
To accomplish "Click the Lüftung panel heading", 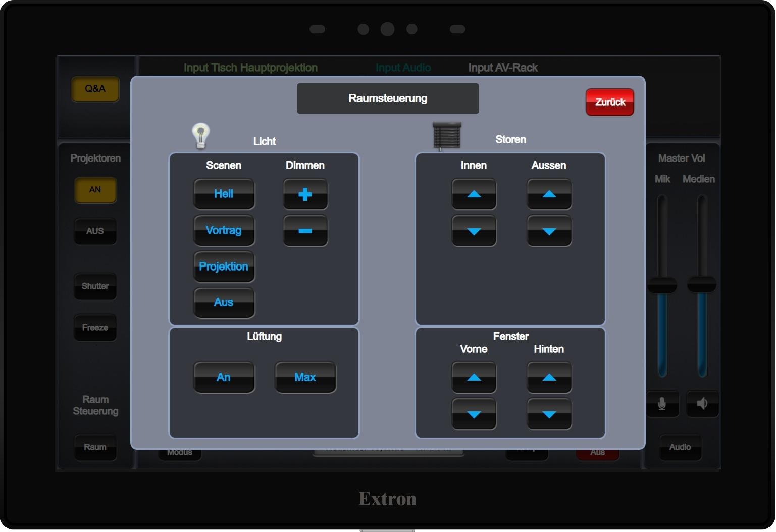I will click(x=264, y=337).
